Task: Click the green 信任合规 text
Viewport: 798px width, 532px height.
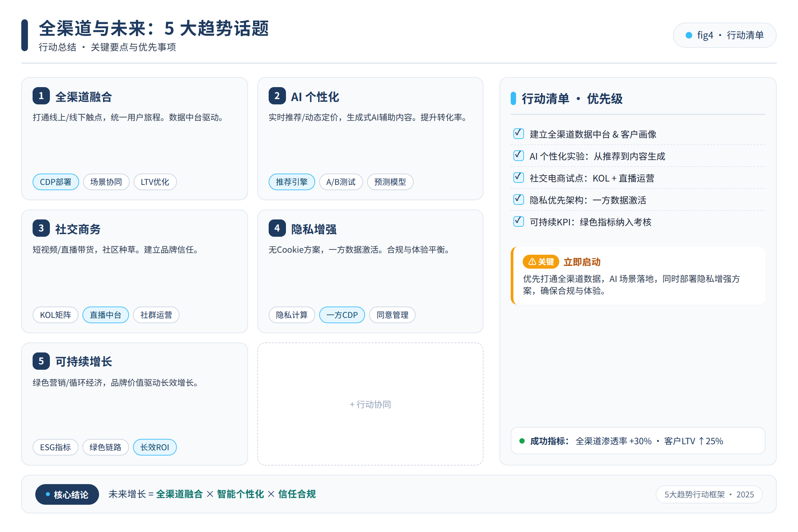Action: tap(297, 494)
